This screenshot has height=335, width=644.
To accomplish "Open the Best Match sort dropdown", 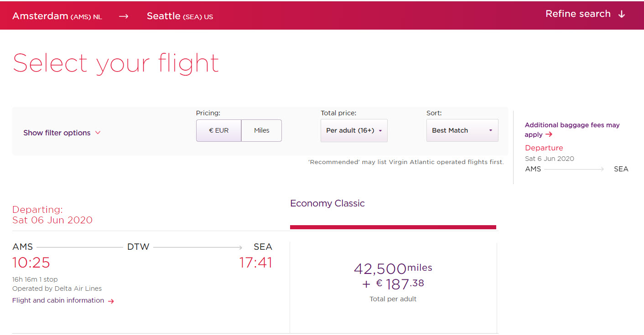I will [462, 130].
